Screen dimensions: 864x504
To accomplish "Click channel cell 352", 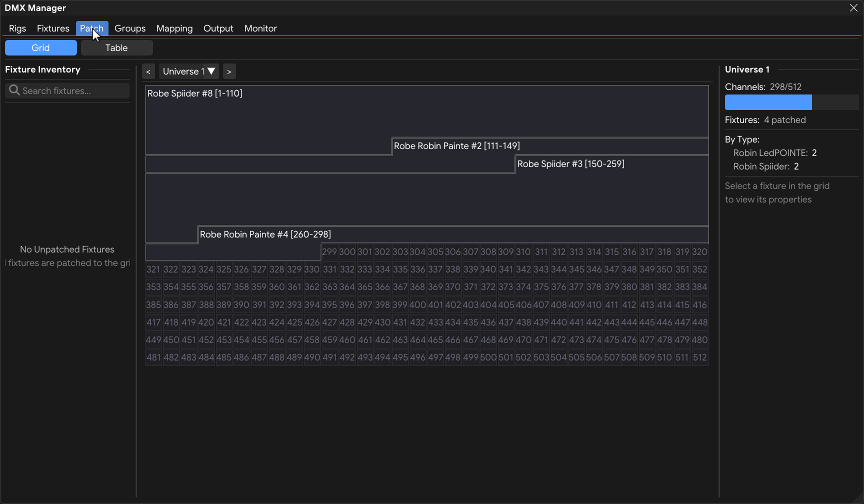I will point(699,269).
